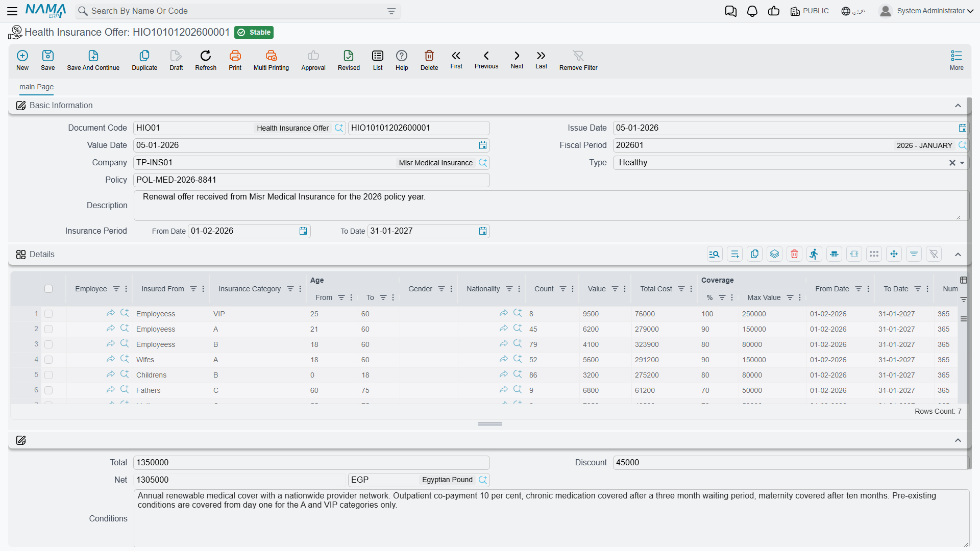Click the Remove Filter icon

tap(578, 60)
